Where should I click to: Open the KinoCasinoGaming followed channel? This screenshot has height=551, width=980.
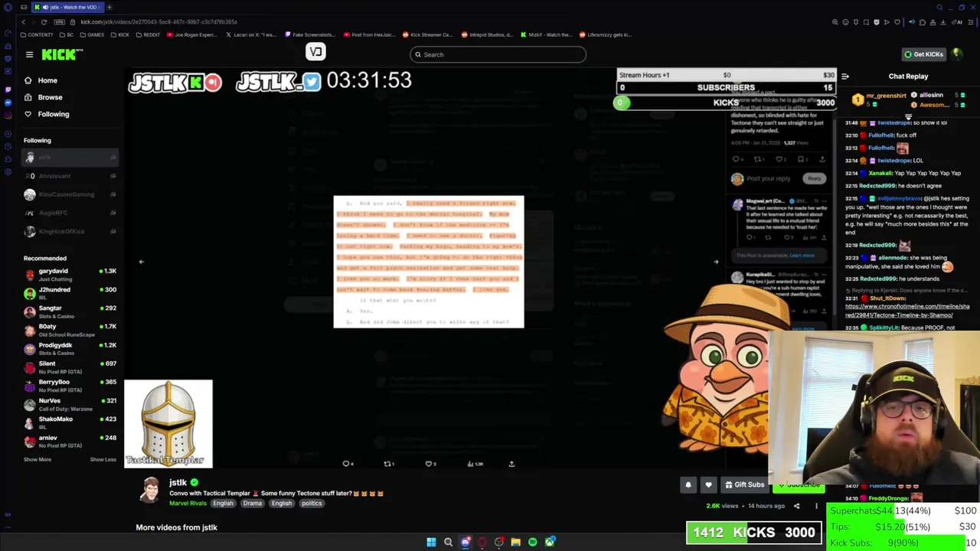(70, 194)
